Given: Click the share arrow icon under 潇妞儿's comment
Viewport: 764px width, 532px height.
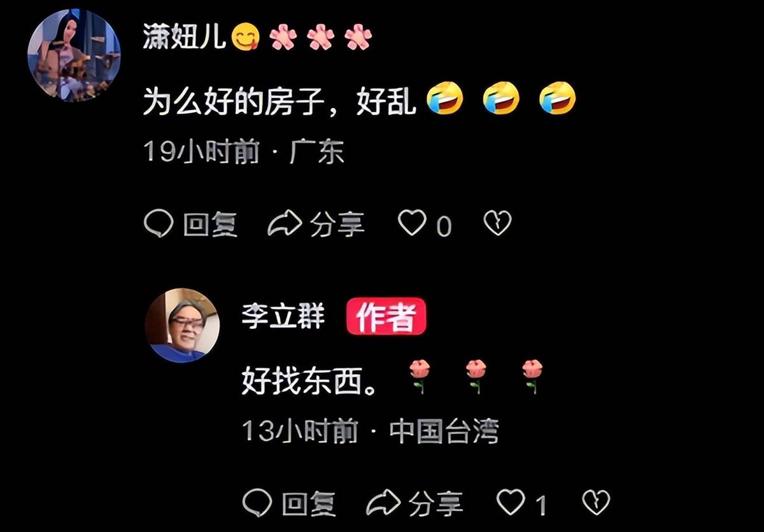Looking at the screenshot, I should tap(285, 224).
